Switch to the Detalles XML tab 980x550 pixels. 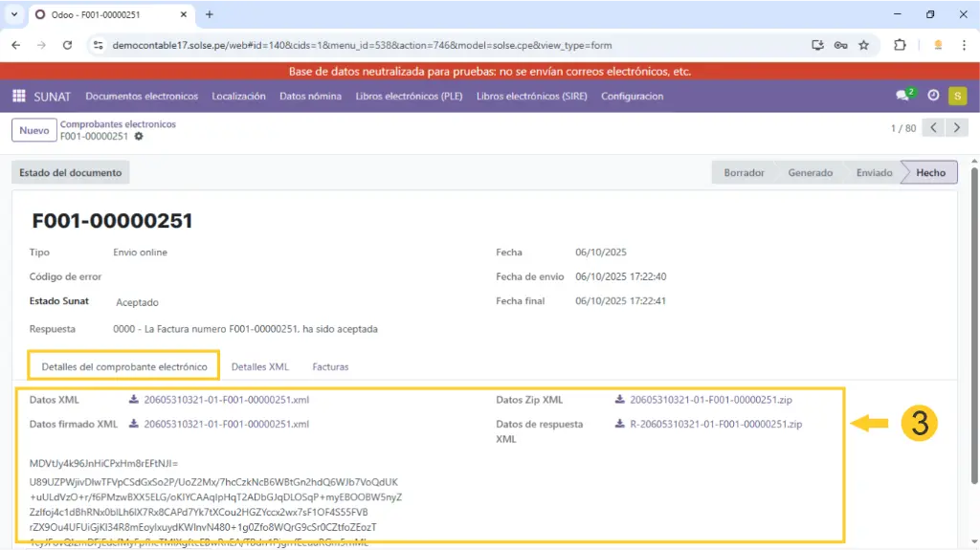tap(259, 366)
